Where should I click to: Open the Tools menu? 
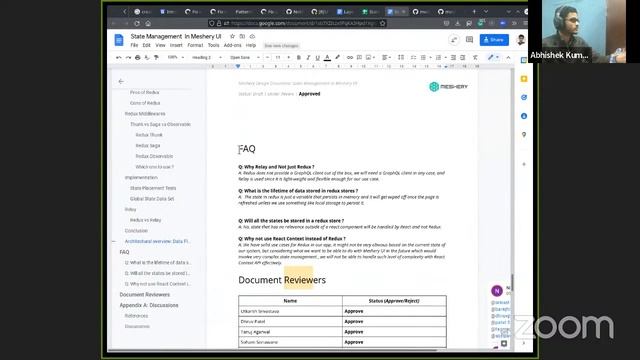pos(213,45)
